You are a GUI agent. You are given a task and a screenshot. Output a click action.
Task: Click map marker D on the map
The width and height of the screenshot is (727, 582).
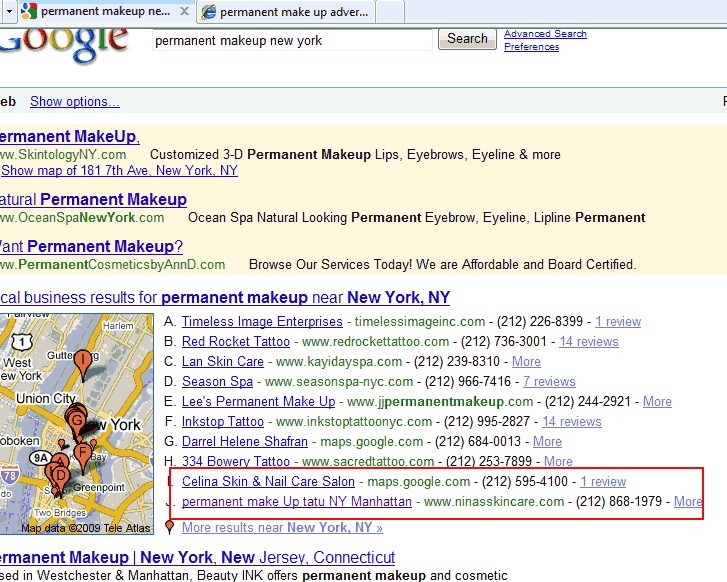click(x=60, y=476)
